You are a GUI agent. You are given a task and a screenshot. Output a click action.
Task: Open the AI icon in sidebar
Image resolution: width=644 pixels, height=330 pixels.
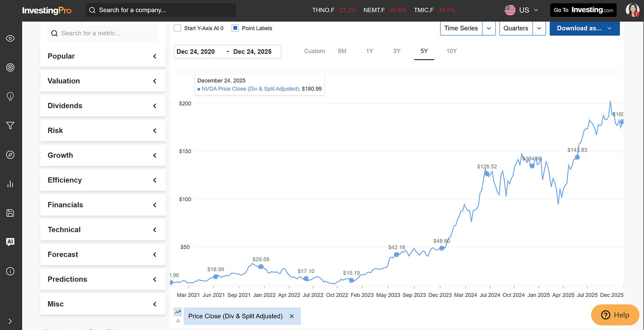(11, 242)
